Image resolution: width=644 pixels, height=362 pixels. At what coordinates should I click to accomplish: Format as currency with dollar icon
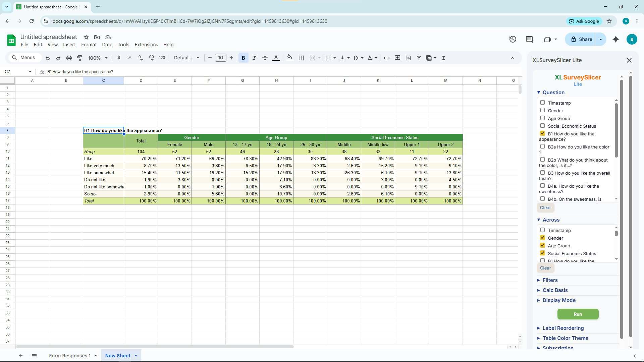tap(119, 58)
